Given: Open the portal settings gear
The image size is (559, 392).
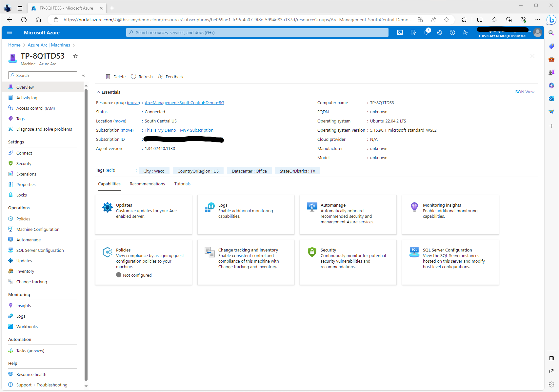Looking at the screenshot, I should [439, 32].
